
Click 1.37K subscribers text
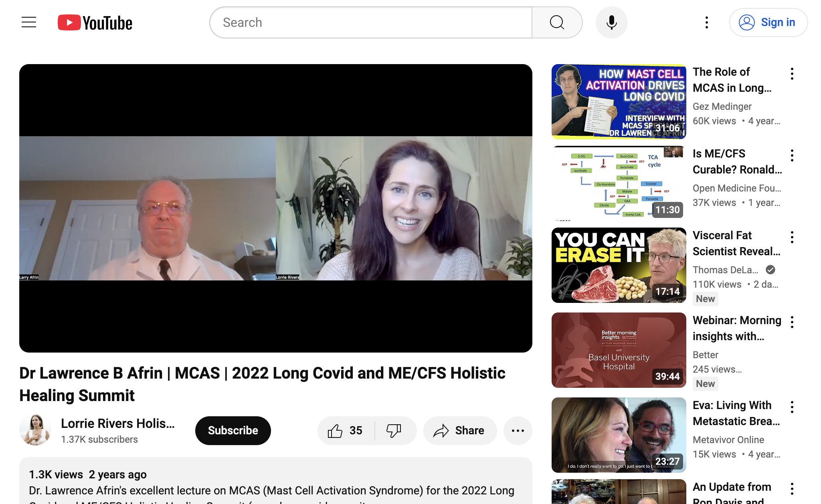99,439
